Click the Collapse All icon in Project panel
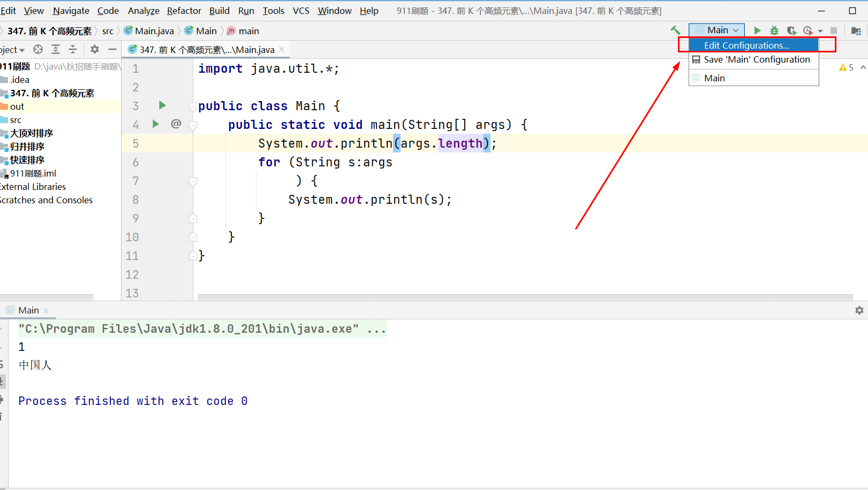 point(73,49)
